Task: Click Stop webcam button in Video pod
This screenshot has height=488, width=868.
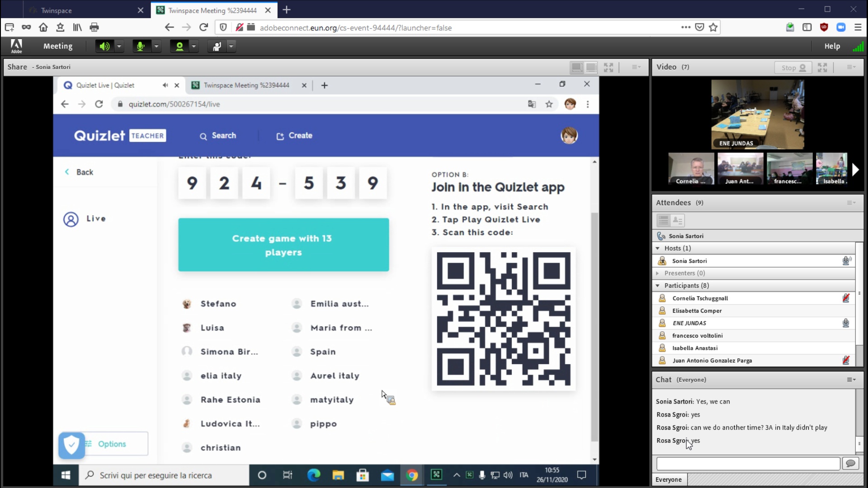Action: [x=793, y=67]
